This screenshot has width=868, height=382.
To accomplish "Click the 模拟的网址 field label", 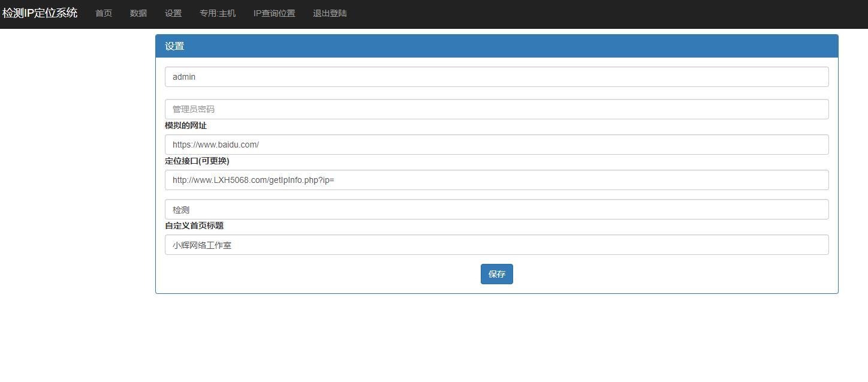I will pyautogui.click(x=186, y=126).
